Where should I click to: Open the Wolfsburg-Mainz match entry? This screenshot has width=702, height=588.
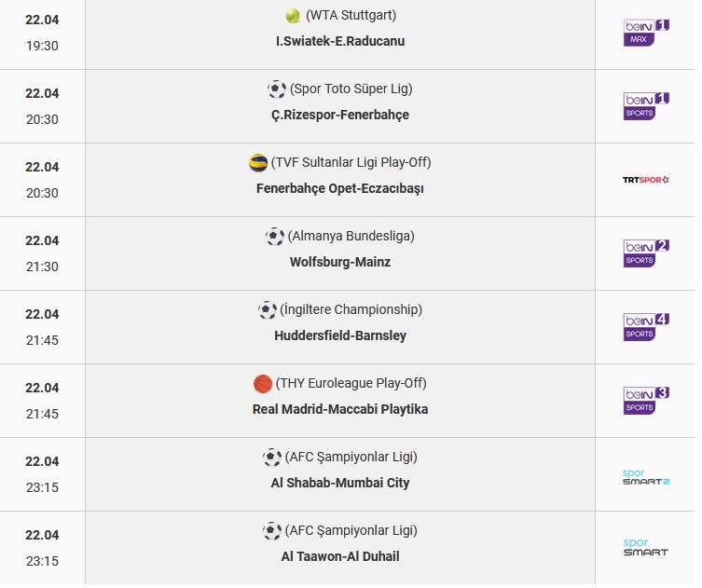(340, 262)
